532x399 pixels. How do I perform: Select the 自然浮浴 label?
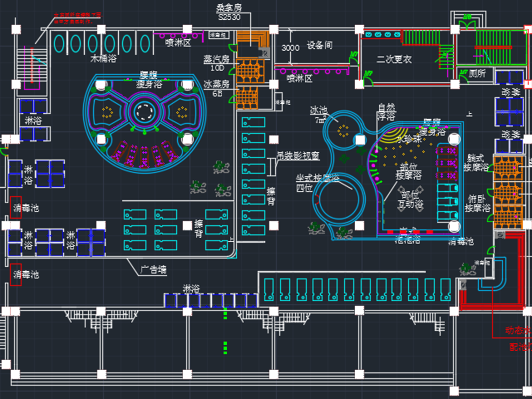coord(387,111)
